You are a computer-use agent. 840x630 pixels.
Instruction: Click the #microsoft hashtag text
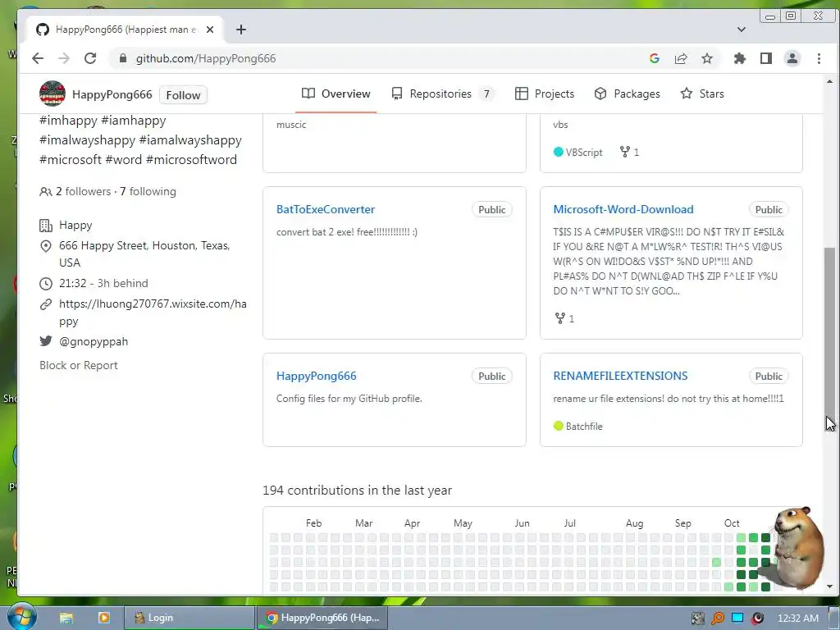tap(71, 160)
